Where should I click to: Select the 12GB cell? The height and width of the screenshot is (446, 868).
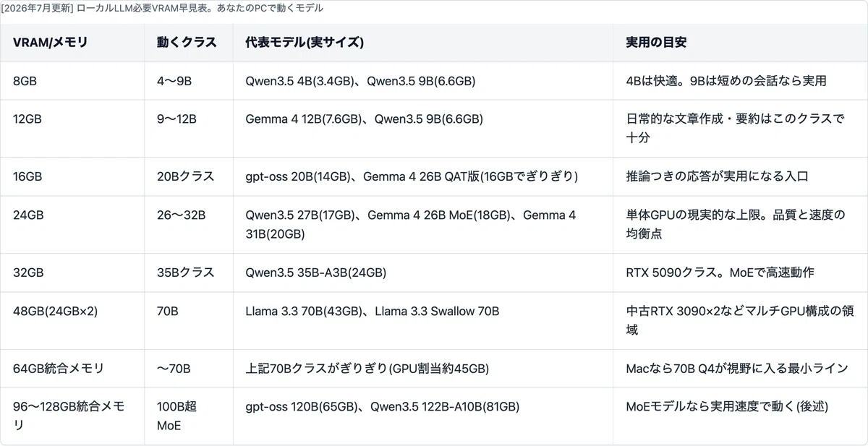(72, 129)
